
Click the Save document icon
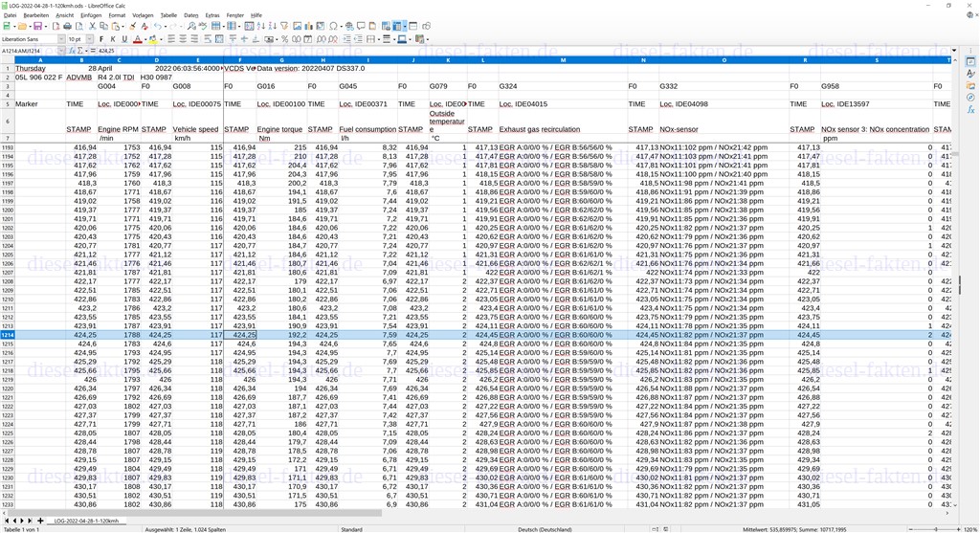click(37, 27)
